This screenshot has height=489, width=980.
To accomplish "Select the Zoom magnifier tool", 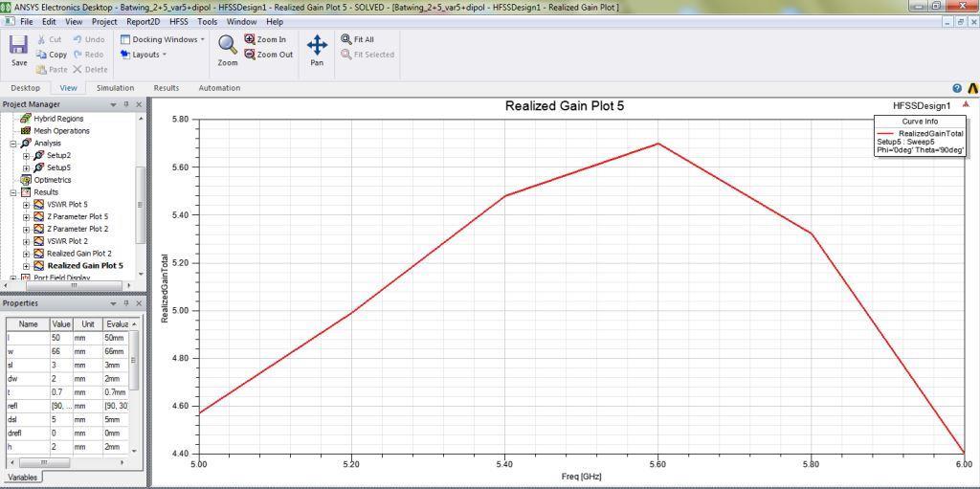I will (x=227, y=48).
